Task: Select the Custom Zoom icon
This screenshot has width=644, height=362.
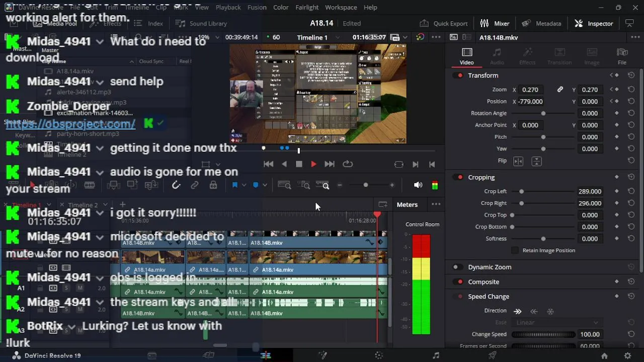Action: pos(323,185)
